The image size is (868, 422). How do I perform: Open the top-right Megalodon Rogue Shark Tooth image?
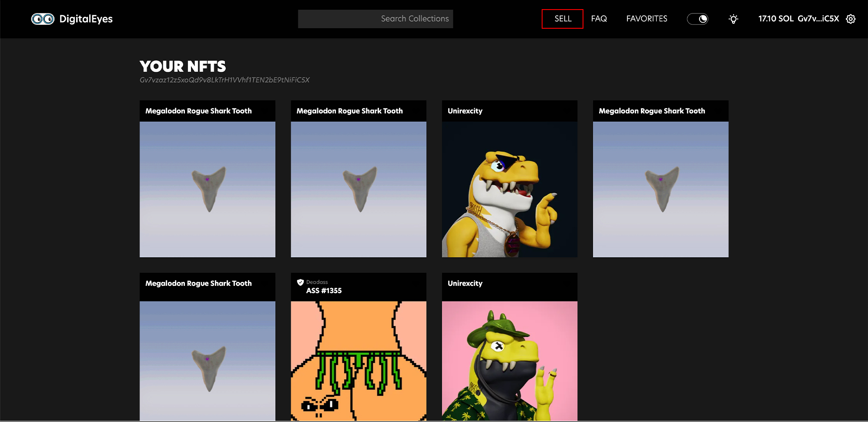click(660, 189)
